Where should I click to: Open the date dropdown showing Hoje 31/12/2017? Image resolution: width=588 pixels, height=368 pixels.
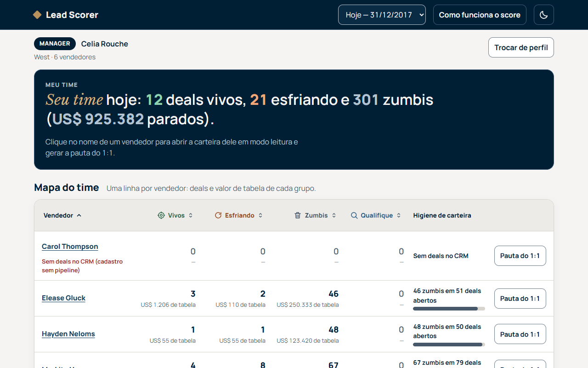382,15
